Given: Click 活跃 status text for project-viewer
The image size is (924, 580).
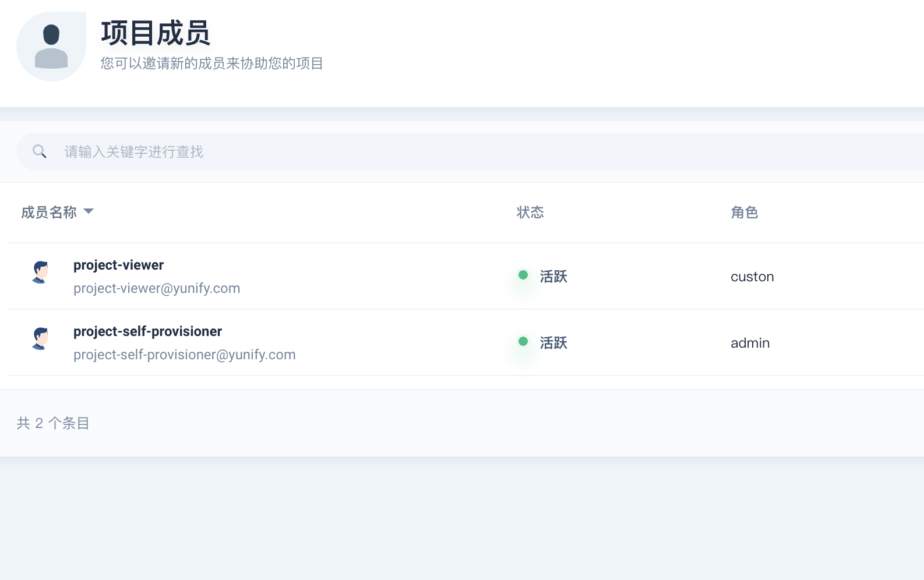Looking at the screenshot, I should pos(553,277).
